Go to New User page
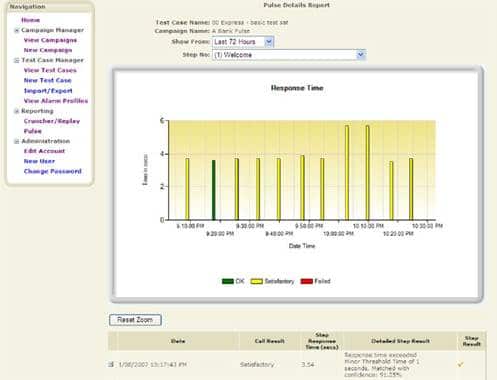Screen dimensions: 497x380 coord(39,161)
